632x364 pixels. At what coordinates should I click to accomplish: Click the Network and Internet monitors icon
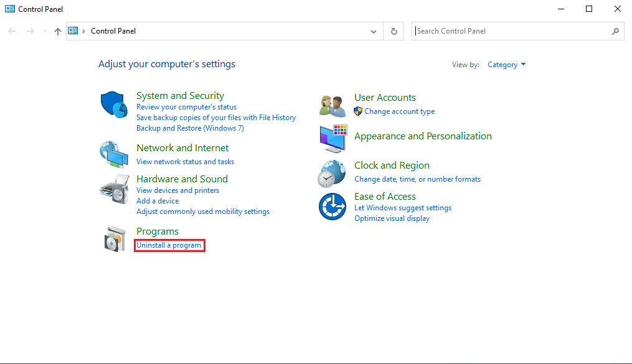click(x=114, y=154)
